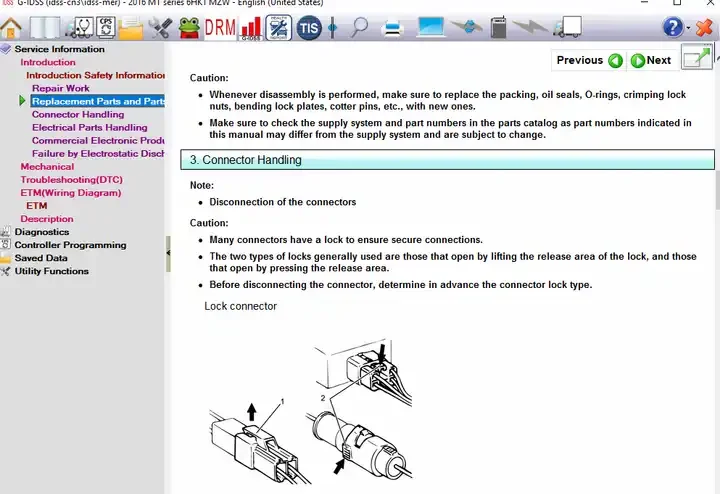The image size is (720, 494).
Task: Open the DRM toolbar item
Action: coord(220,28)
